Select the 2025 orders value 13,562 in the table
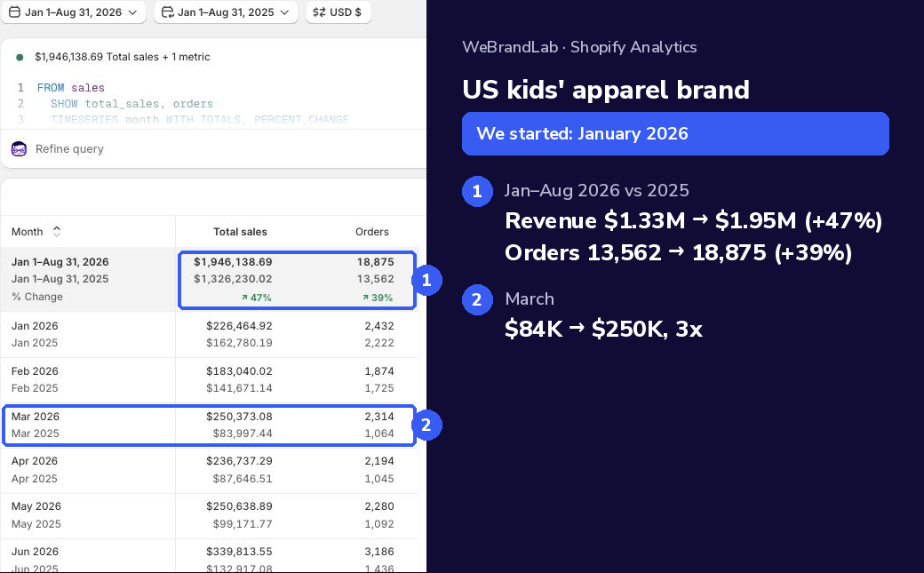Image resolution: width=924 pixels, height=573 pixels. (375, 279)
